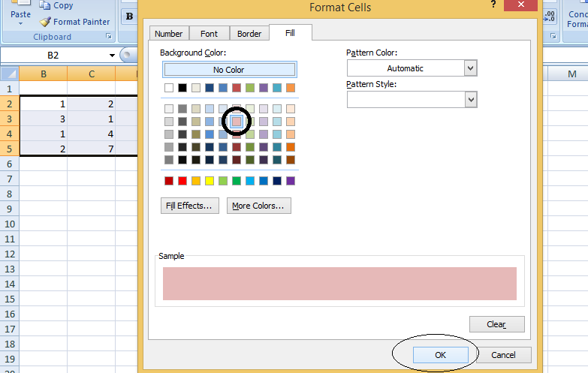Pick the violet standard color swatch
Viewport: 588px width, 373px height.
click(x=291, y=181)
